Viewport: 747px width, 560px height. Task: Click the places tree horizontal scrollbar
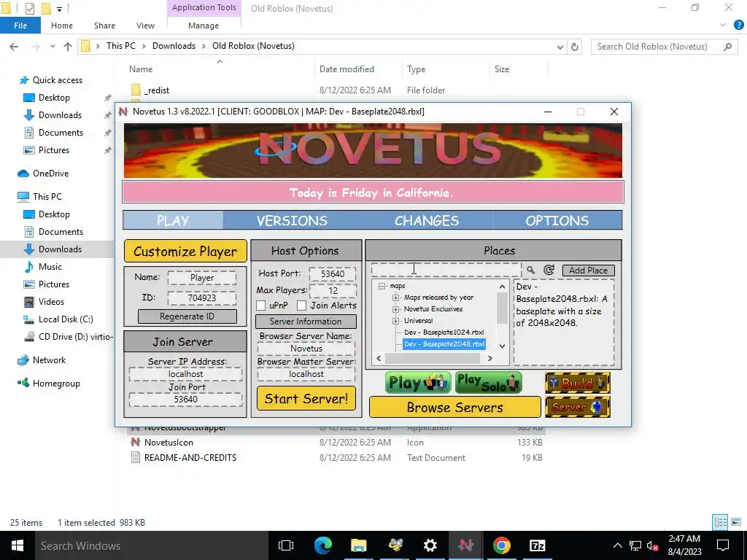434,358
